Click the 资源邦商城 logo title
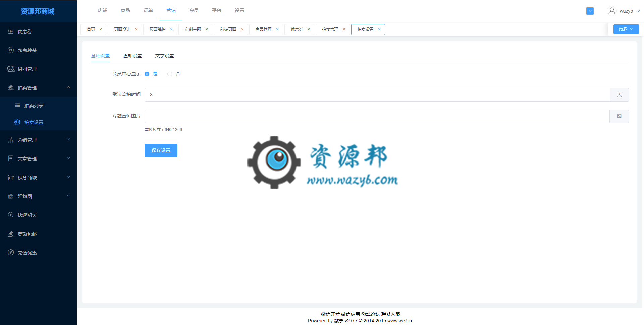Image resolution: width=644 pixels, height=325 pixels. (38, 11)
